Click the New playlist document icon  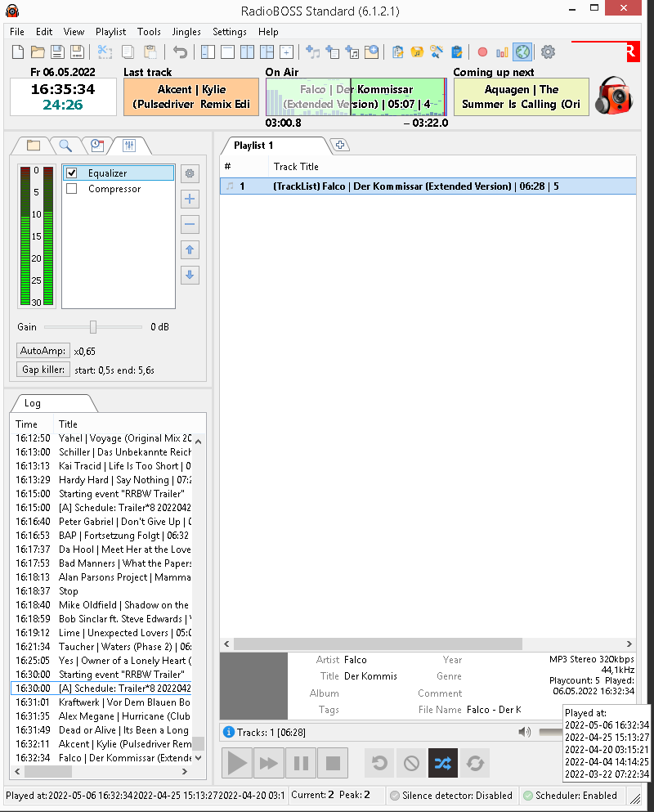[x=18, y=52]
